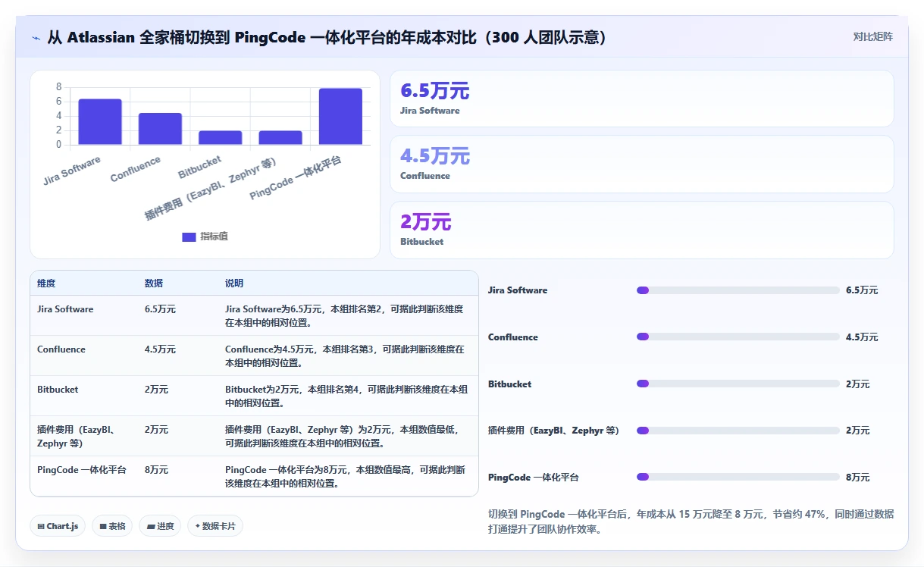The width and height of the screenshot is (924, 567).
Task: Click the 6.5万元 value beside progress bar
Action: click(x=862, y=290)
